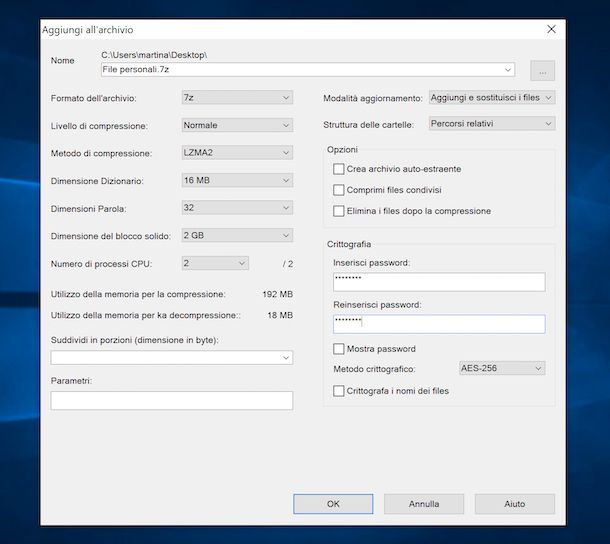
Task: Close the Aggiungi all'archivio dialog
Action: coord(551,29)
